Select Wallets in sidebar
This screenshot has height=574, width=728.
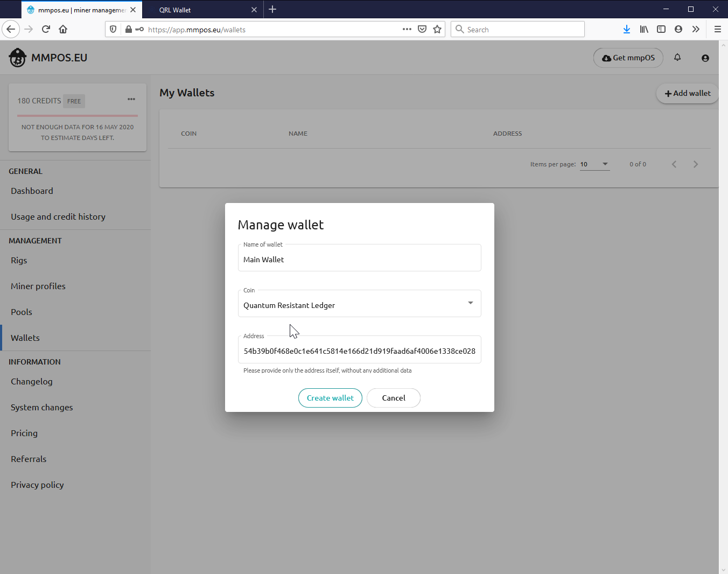tap(25, 338)
